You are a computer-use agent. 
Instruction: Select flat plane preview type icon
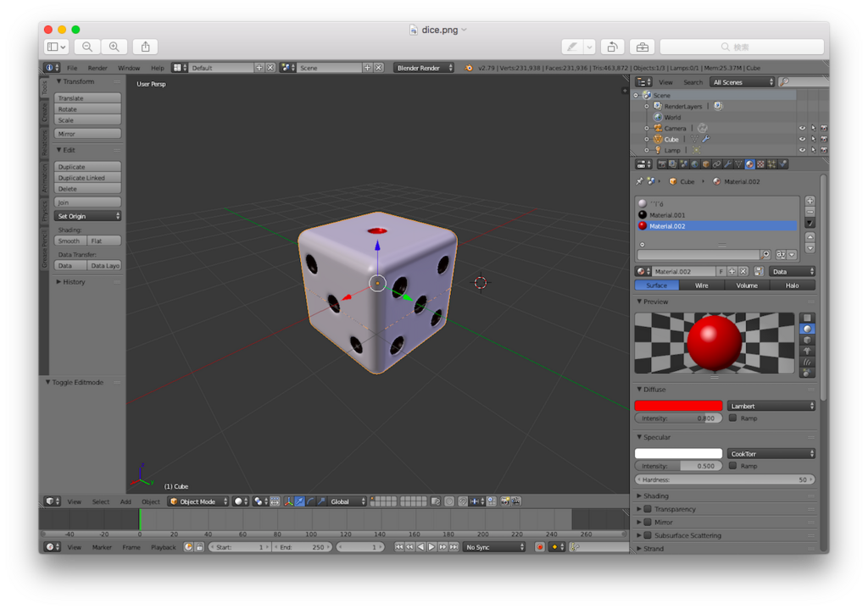(807, 318)
